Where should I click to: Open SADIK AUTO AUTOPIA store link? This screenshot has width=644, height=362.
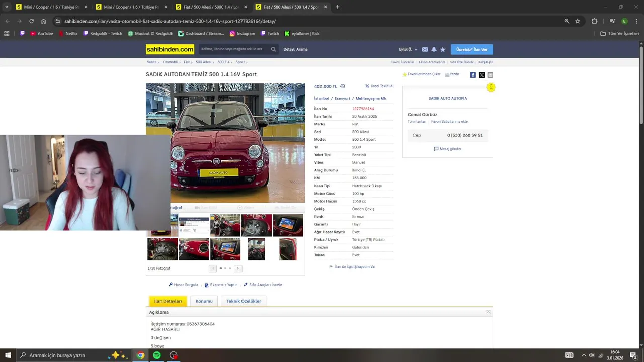coord(448,98)
